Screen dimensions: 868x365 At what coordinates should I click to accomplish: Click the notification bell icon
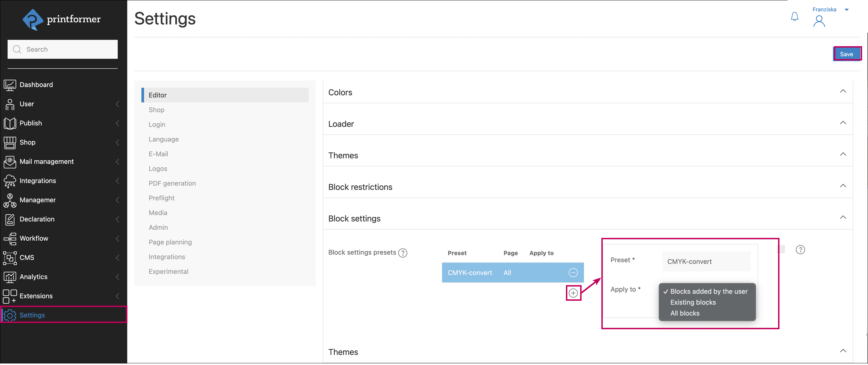point(794,17)
